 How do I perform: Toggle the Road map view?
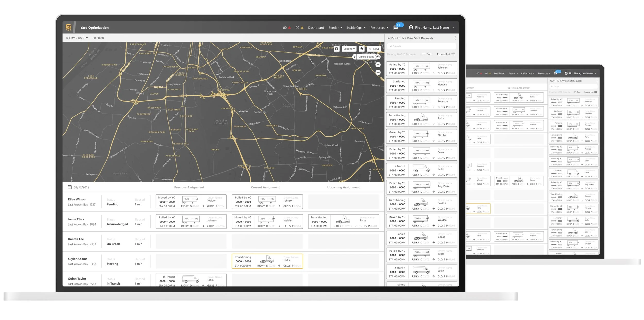coord(374,49)
